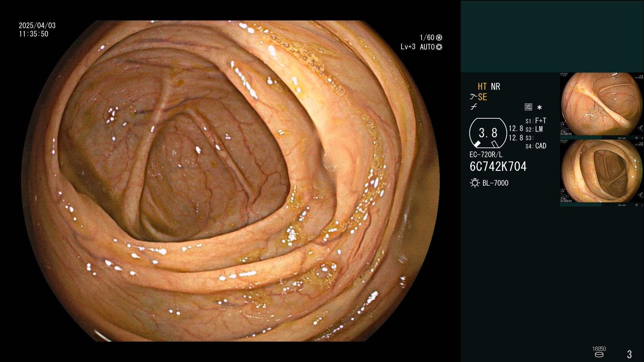Click the scope tip diagram showing 3.8
The image size is (644, 362).
click(488, 133)
